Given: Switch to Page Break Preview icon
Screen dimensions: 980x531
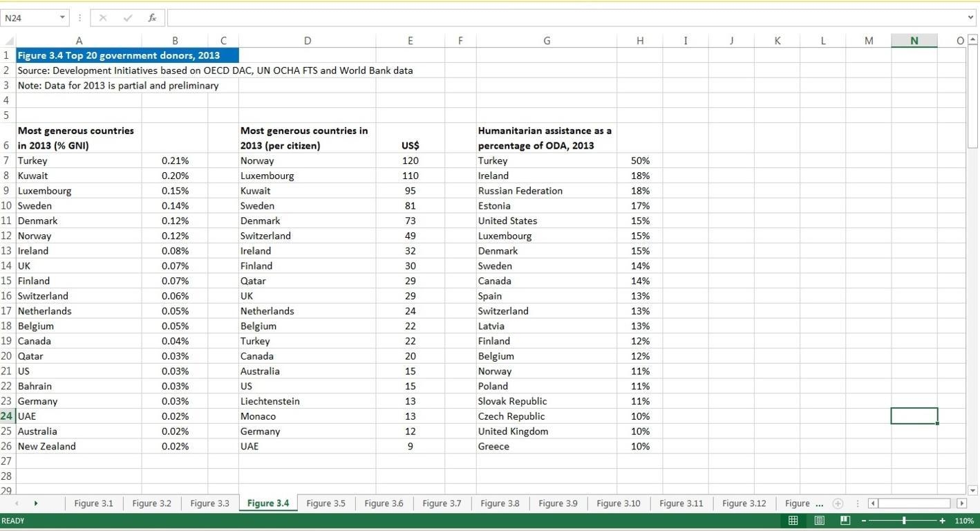Looking at the screenshot, I should [845, 521].
